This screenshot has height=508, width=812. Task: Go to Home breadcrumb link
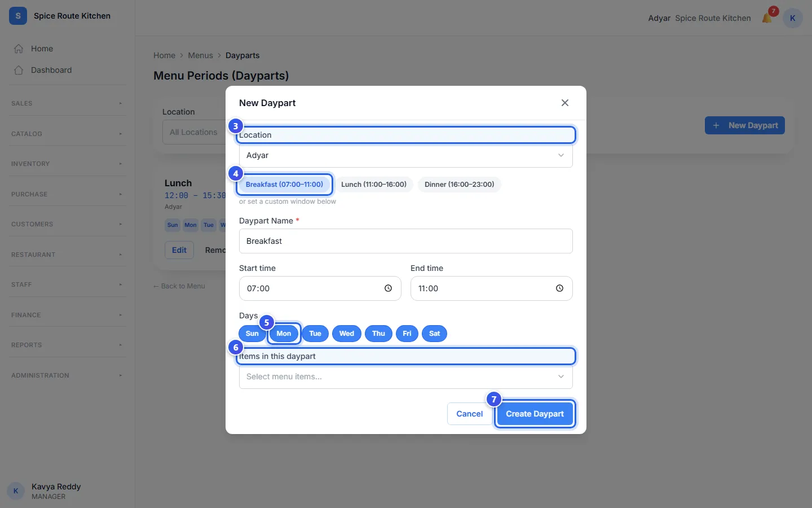click(164, 55)
